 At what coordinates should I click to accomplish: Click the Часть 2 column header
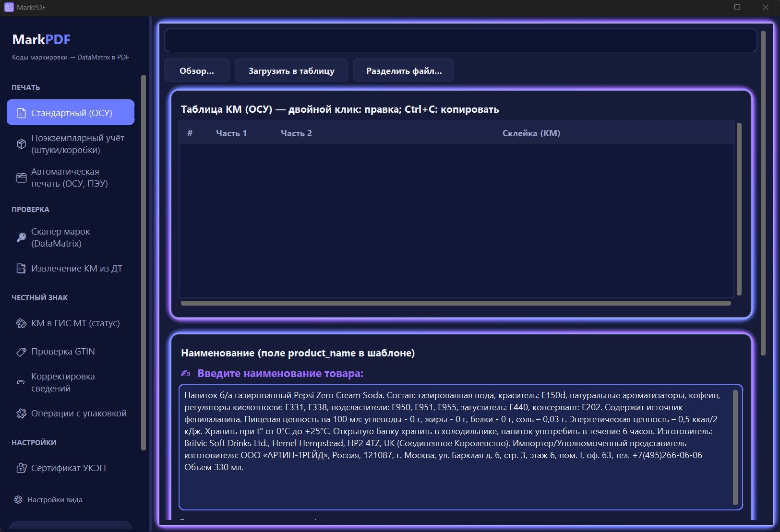tap(296, 133)
